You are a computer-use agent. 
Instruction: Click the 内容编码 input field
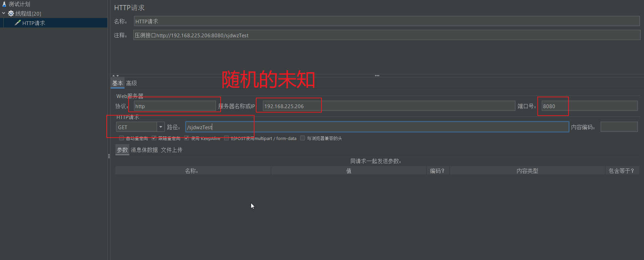(x=619, y=127)
